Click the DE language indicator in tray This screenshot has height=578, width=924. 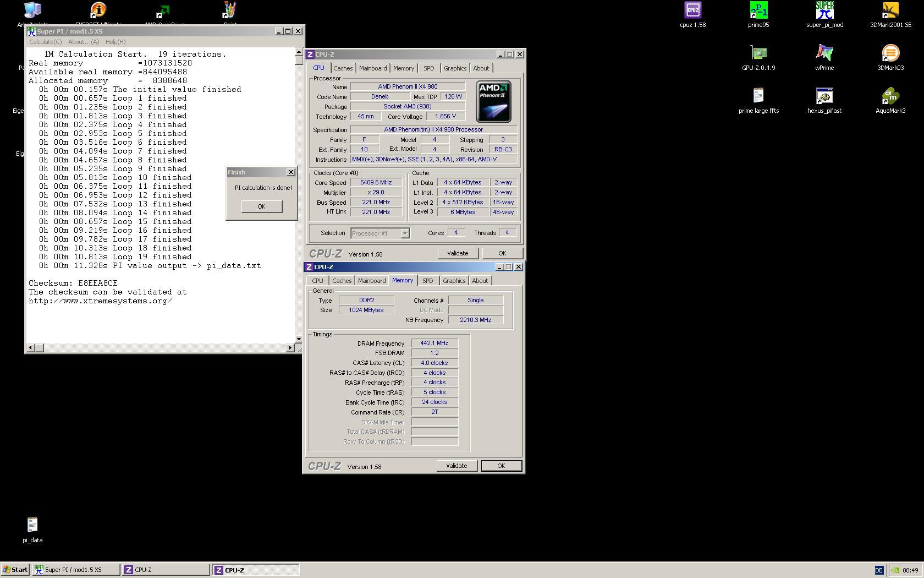[879, 570]
